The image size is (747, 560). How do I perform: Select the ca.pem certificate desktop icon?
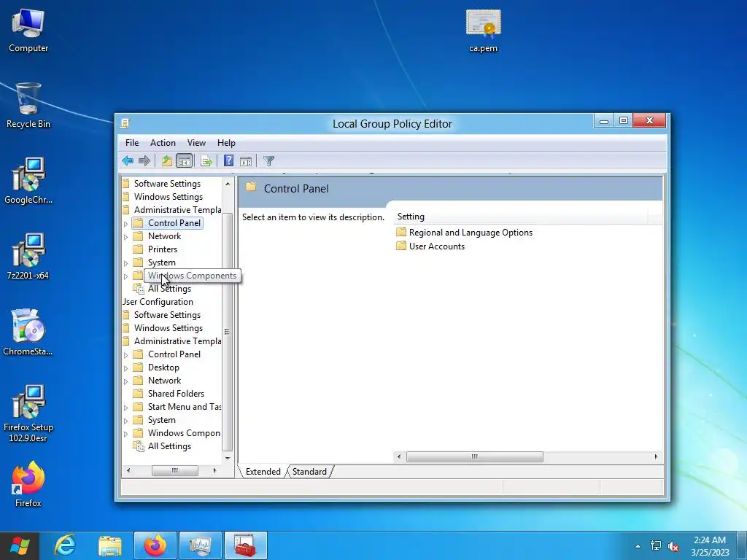coord(483,31)
